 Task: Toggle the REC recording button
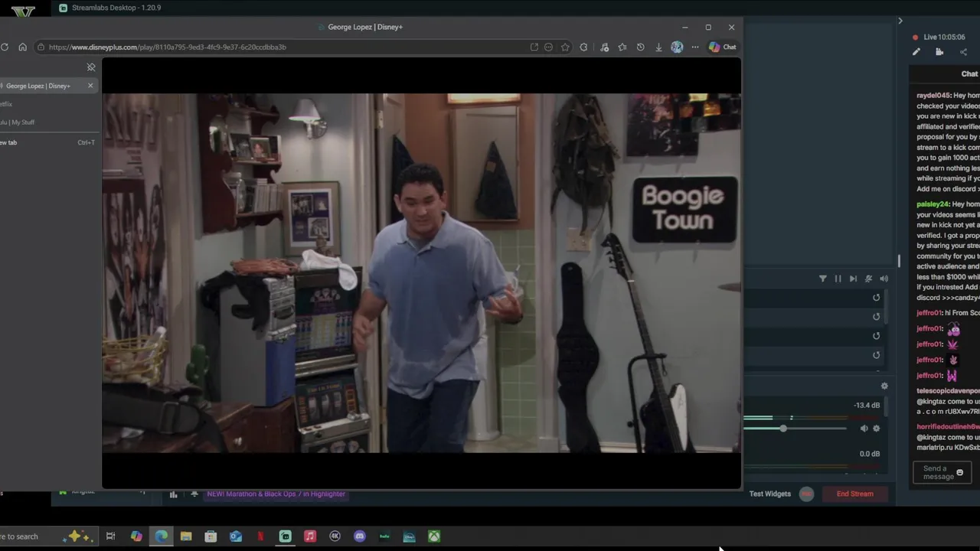806,494
